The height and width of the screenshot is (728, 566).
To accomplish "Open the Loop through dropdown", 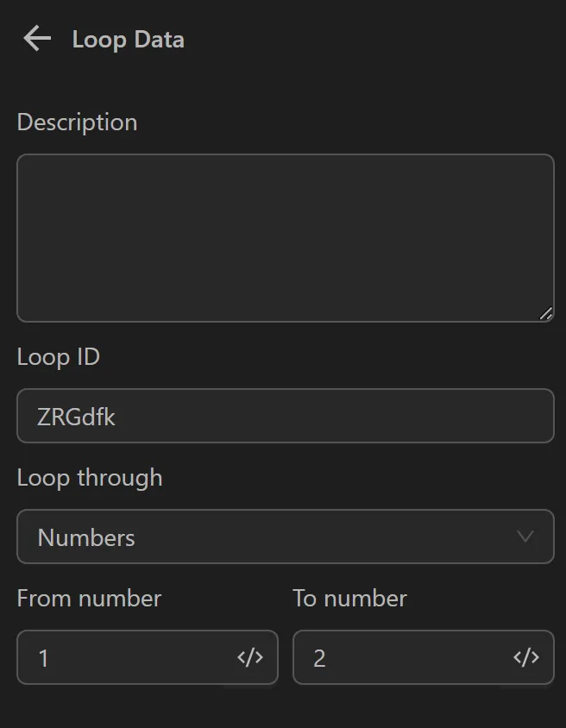I will (x=286, y=537).
